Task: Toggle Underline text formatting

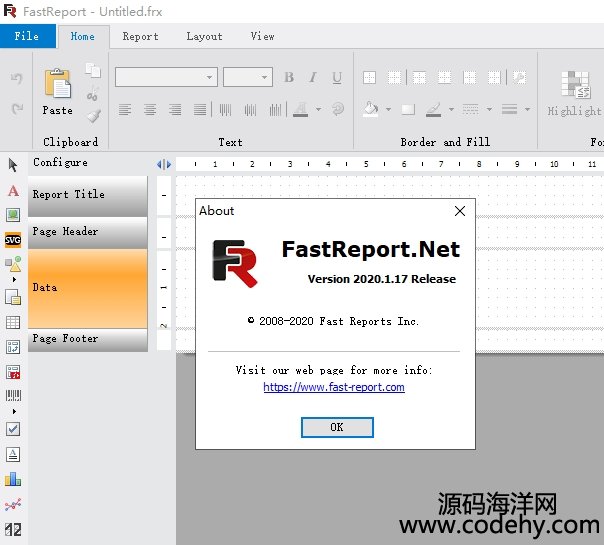Action: pos(337,78)
